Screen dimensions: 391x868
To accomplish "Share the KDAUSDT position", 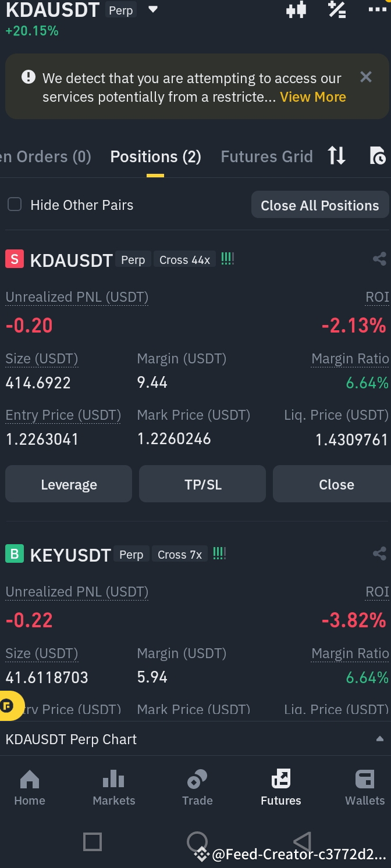I will (379, 259).
